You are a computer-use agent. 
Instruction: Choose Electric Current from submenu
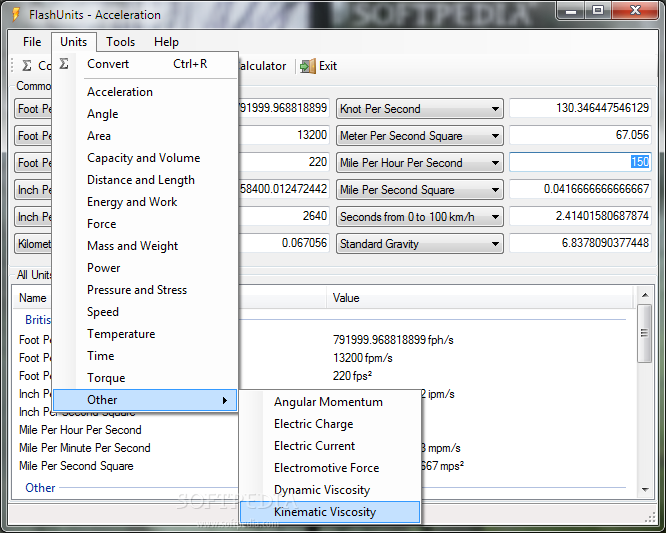point(330,446)
